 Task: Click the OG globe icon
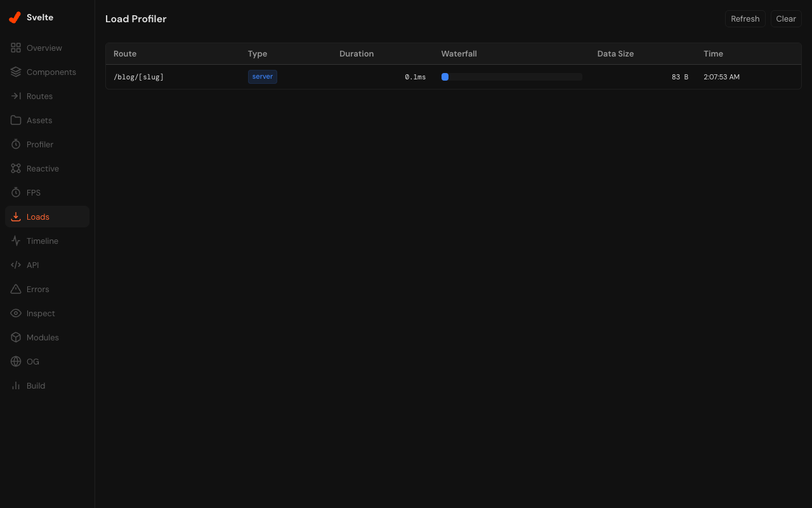click(16, 361)
